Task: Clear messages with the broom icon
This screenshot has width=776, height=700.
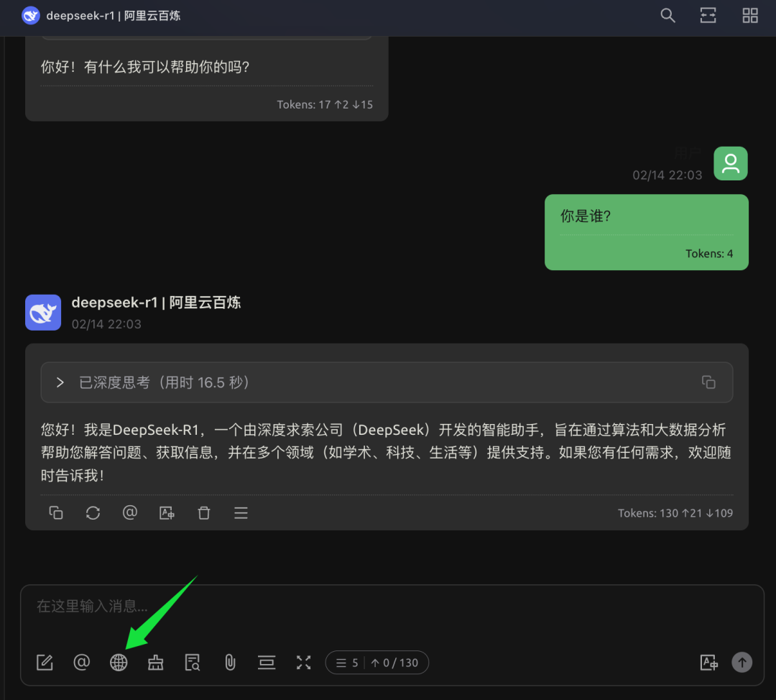Action: coord(155,663)
